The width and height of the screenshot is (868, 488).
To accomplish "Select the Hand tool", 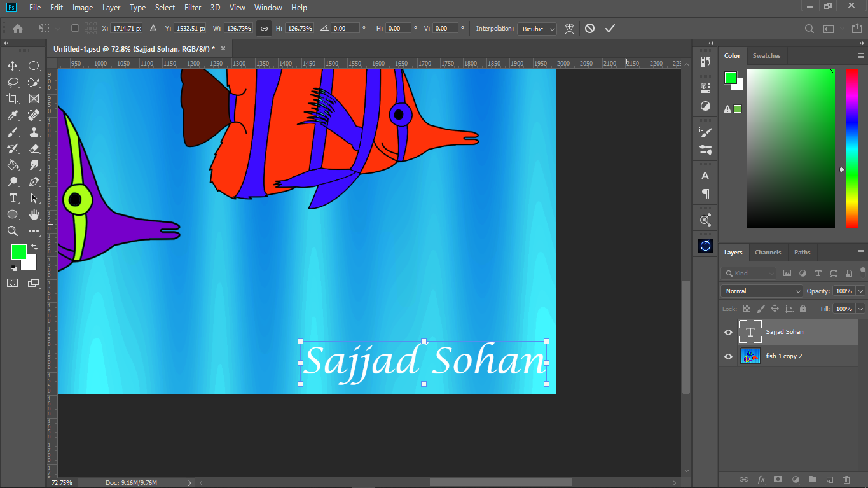I will tap(34, 214).
